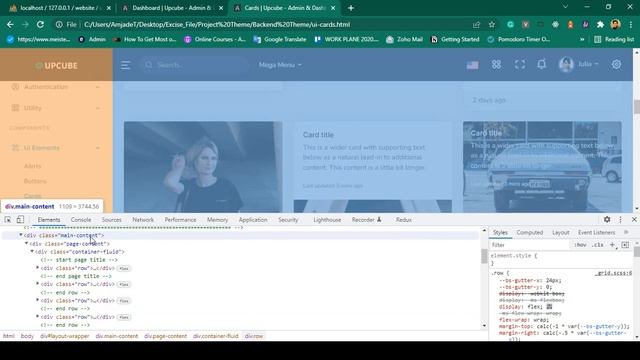The image size is (640, 360).
Task: Reload the page
Action: pyautogui.click(x=40, y=24)
